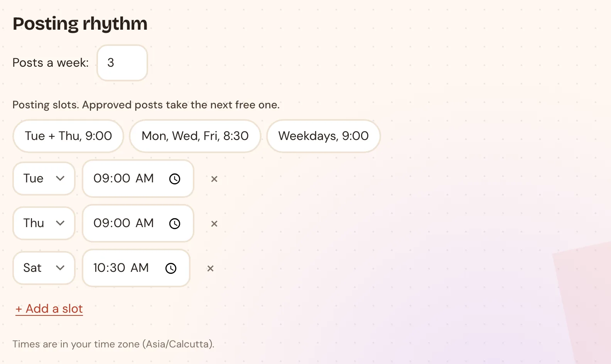The height and width of the screenshot is (364, 611).
Task: Open the Tue day dropdown
Action: pyautogui.click(x=44, y=179)
